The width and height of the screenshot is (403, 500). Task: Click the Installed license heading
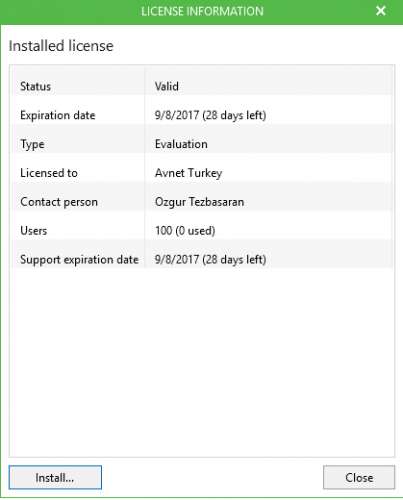pos(61,46)
